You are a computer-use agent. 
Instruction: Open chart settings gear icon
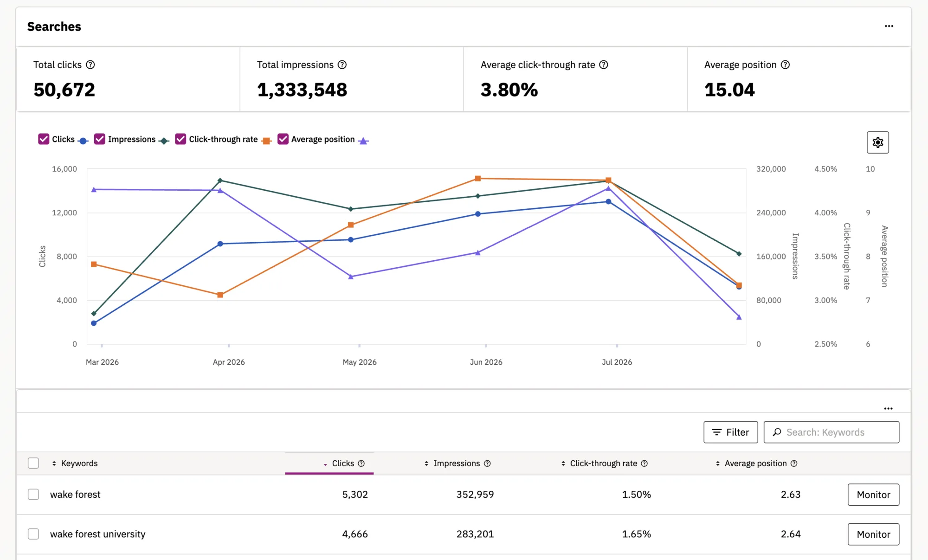[x=878, y=142]
